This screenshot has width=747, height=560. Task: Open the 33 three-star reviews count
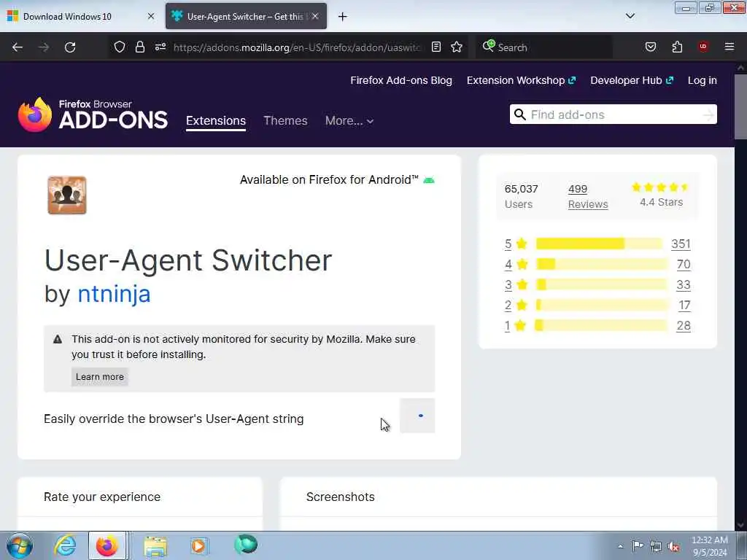point(684,285)
